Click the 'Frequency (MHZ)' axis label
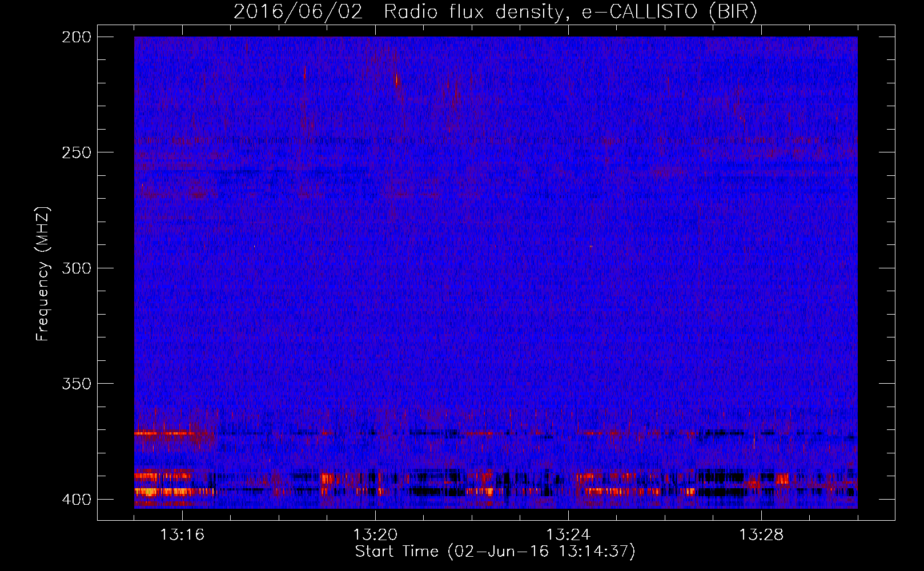 [43, 274]
